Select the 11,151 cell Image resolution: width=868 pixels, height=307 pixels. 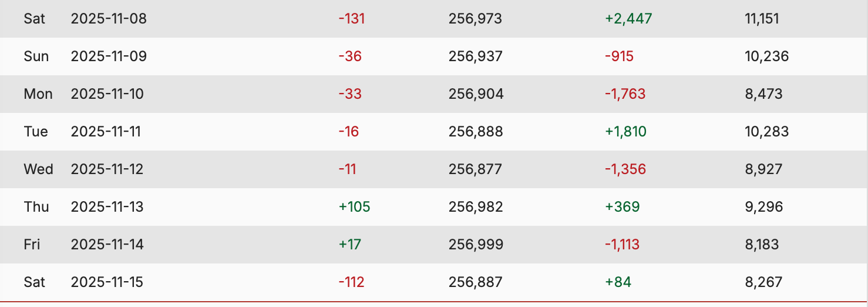pos(762,19)
